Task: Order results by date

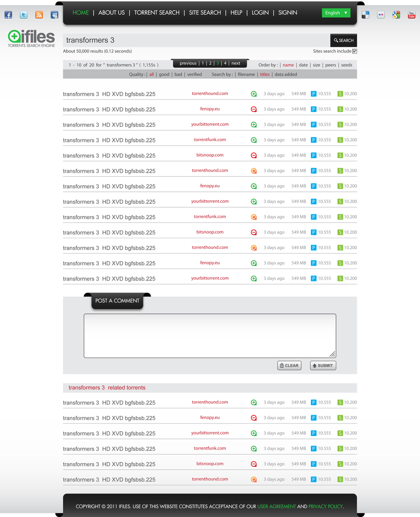Action: (x=304, y=65)
